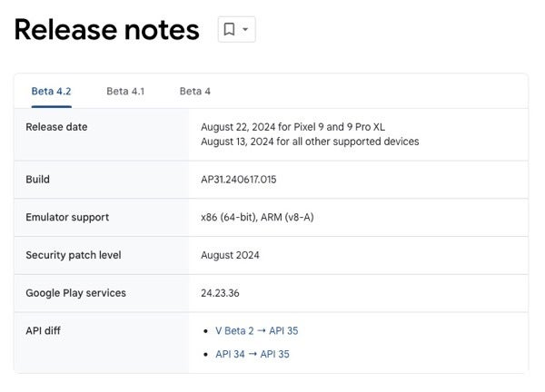Open the bookmark dropdown arrow

click(245, 30)
